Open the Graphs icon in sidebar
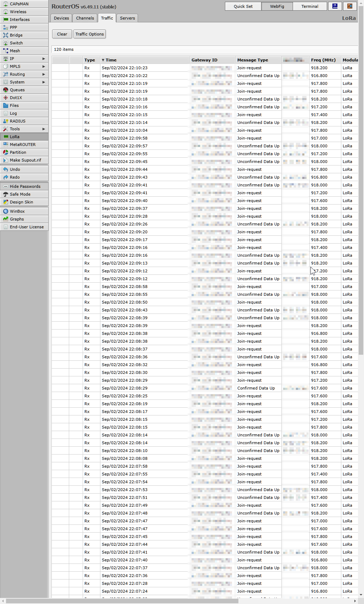The height and width of the screenshot is (604, 364). pos(6,219)
